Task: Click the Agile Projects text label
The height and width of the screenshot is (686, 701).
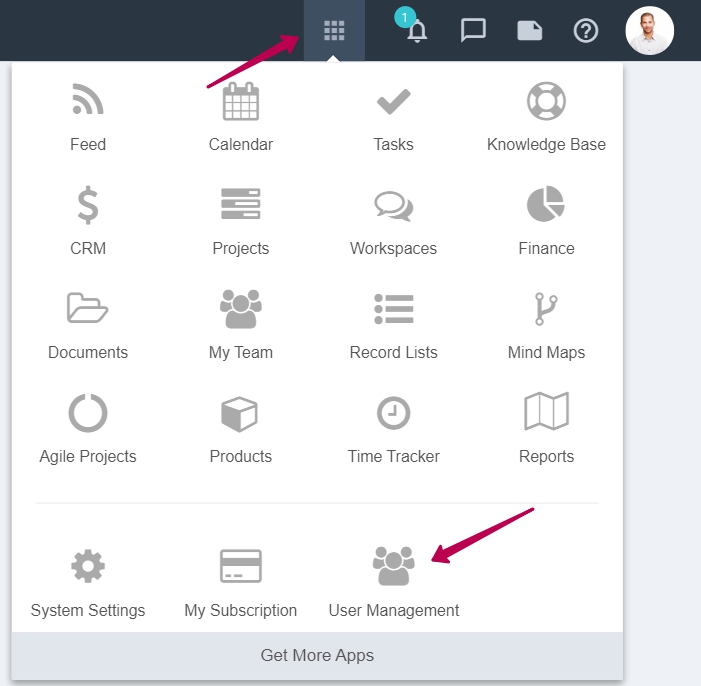Action: (x=88, y=457)
